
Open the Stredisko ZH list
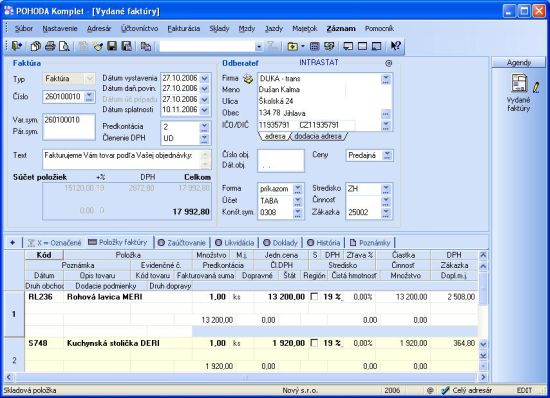coord(386,189)
